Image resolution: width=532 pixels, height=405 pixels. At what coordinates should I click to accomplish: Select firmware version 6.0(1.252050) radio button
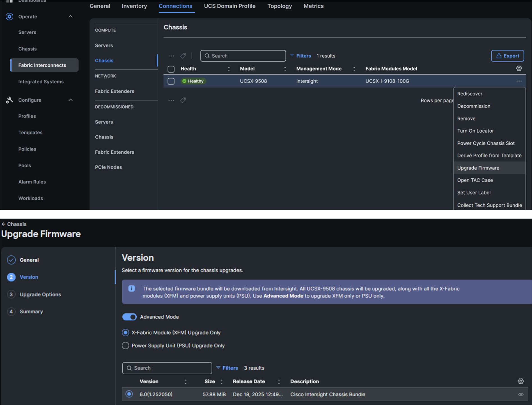(x=129, y=394)
